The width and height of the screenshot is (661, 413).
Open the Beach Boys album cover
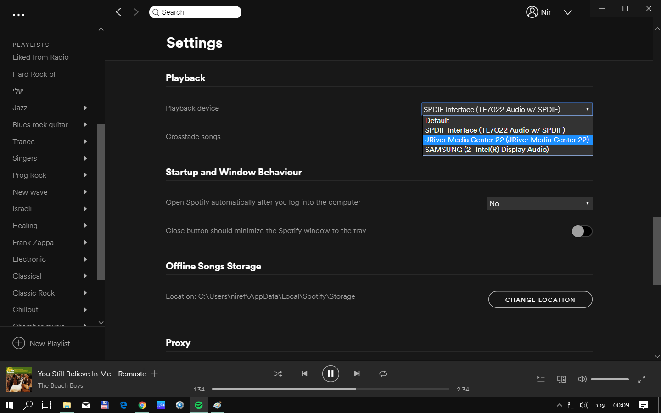19,379
